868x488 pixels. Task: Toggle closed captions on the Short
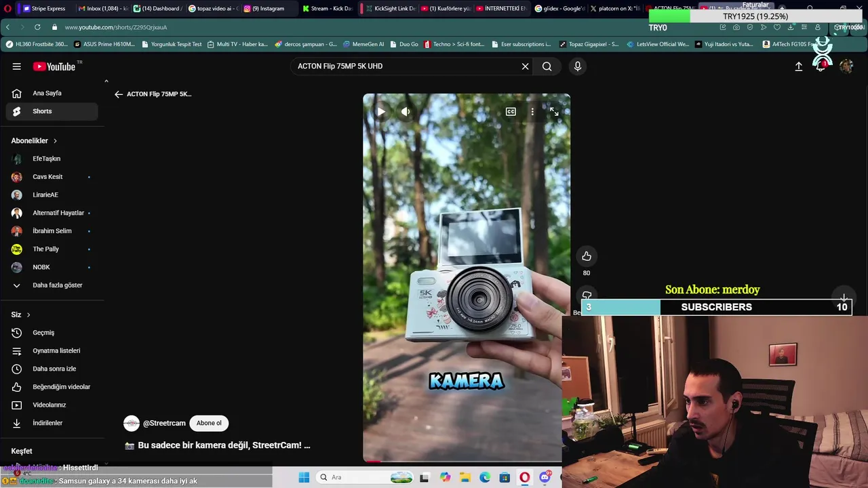[511, 112]
